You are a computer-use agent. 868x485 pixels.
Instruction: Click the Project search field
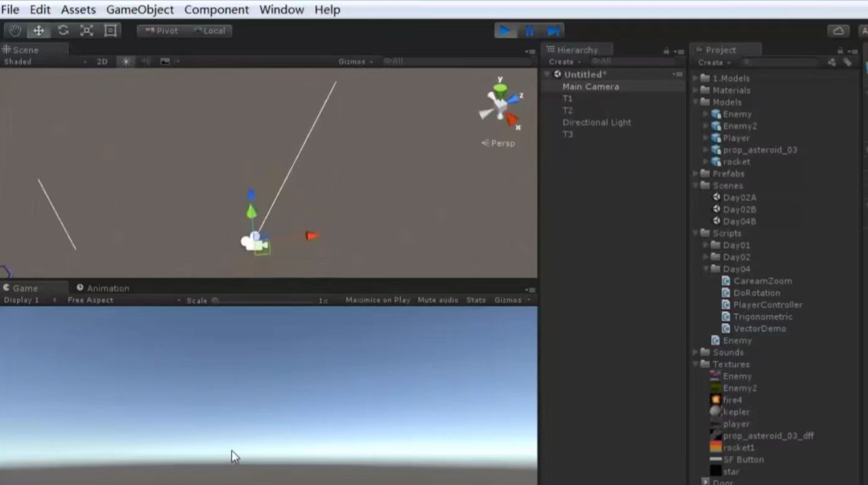(x=780, y=62)
